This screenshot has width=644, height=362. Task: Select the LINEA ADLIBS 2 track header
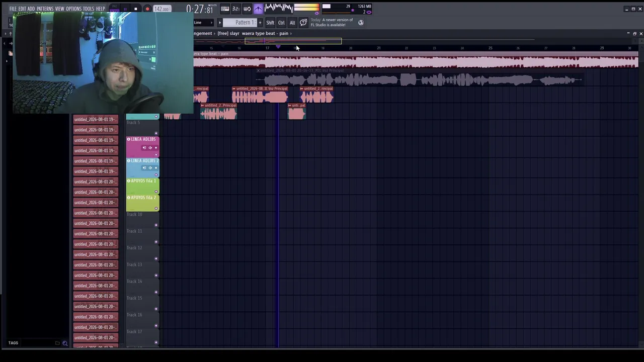click(x=143, y=167)
